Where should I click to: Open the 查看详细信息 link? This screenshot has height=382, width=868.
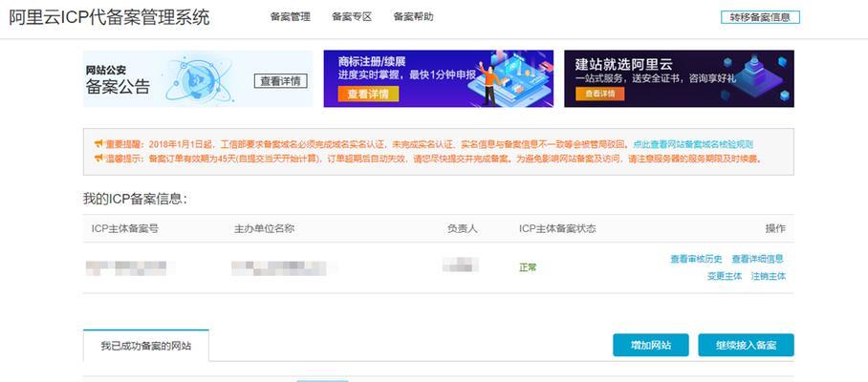[758, 259]
